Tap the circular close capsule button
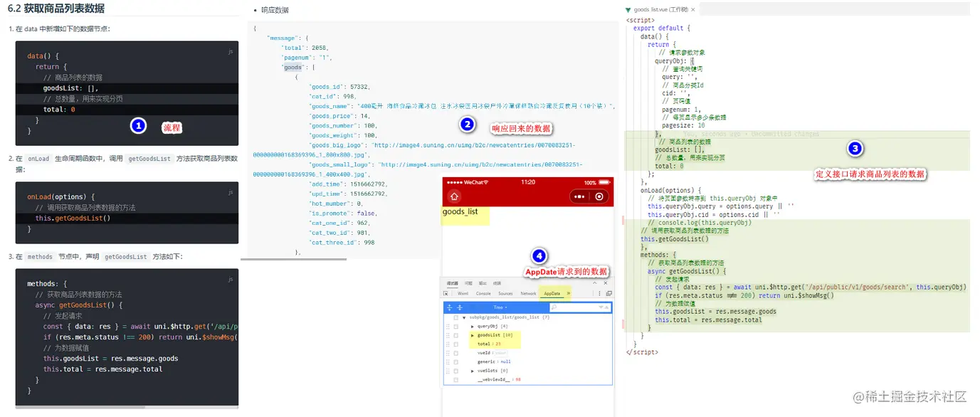 600,197
